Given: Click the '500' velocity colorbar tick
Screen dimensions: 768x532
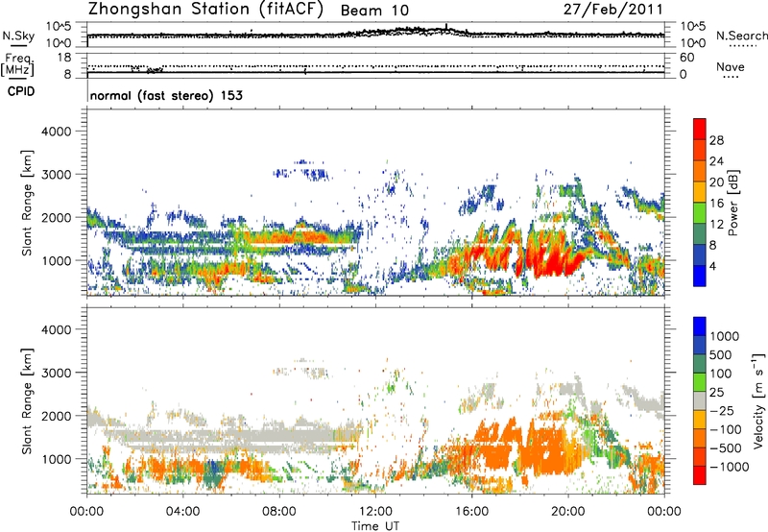Looking at the screenshot, I should [x=723, y=354].
